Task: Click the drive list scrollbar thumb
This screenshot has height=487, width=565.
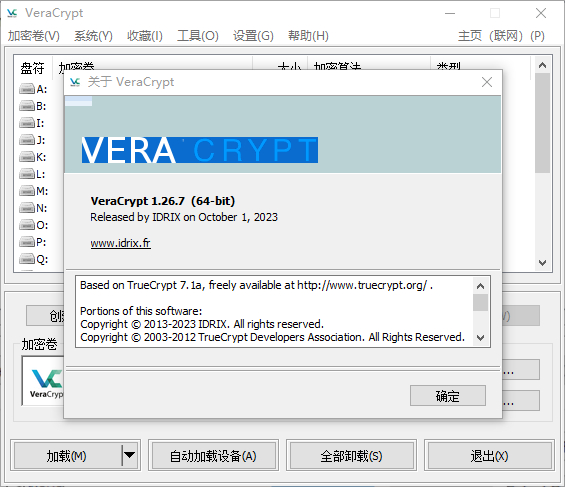Action: coord(542,123)
